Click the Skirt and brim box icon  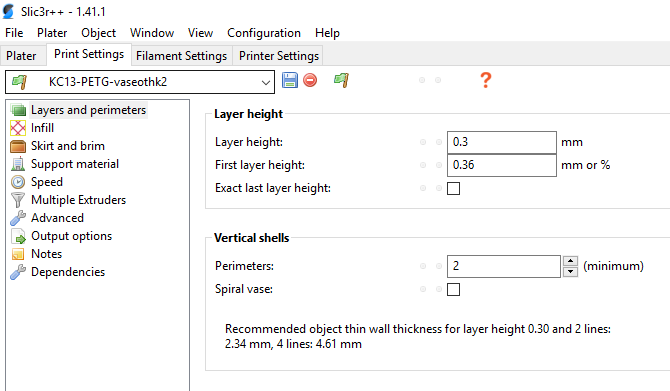(x=18, y=146)
